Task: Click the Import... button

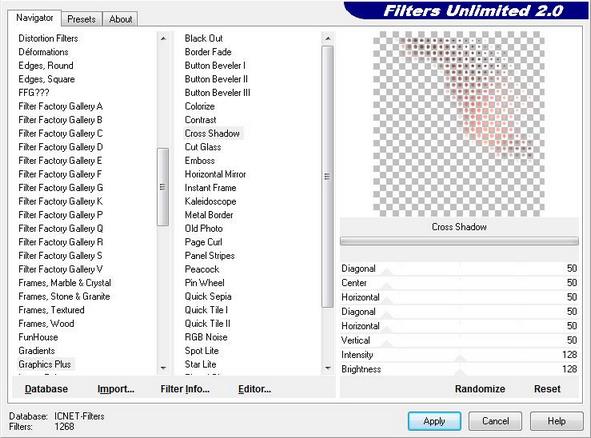Action: pyautogui.click(x=116, y=389)
